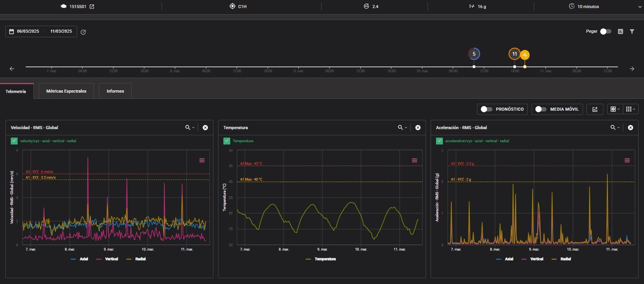This screenshot has height=284, width=644.
Task: Open the grid layout dropdown
Action: [x=630, y=109]
